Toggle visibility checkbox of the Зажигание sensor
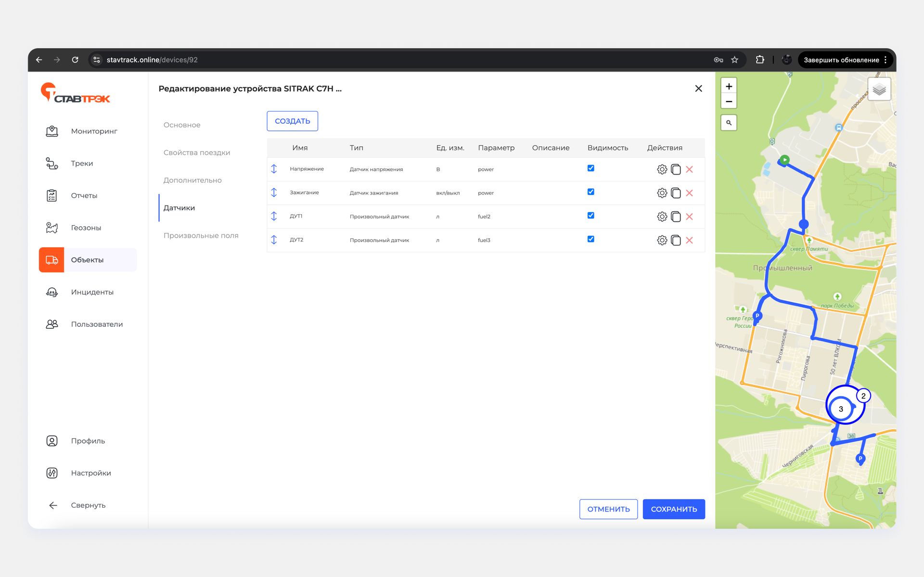This screenshot has width=924, height=577. click(590, 192)
